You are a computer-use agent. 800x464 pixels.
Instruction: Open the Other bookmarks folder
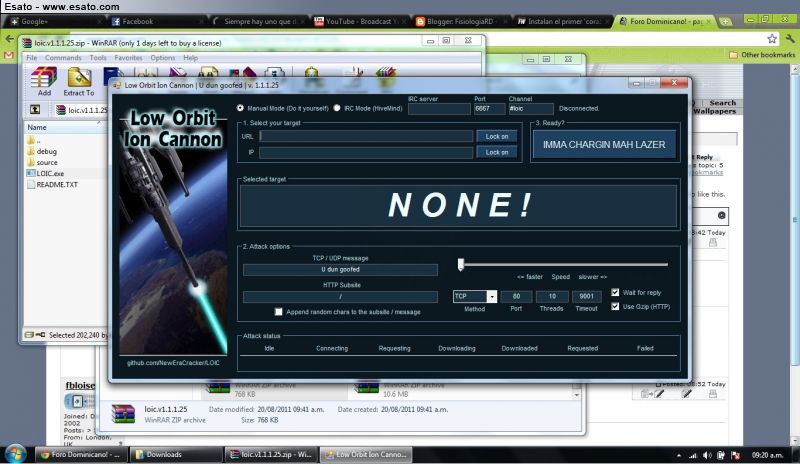pos(762,55)
